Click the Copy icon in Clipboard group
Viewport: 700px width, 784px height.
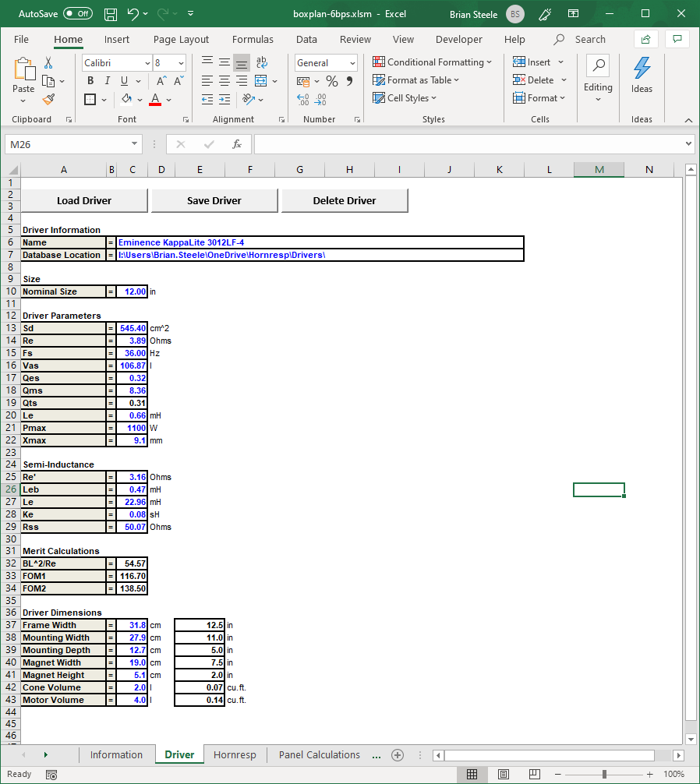pos(48,81)
